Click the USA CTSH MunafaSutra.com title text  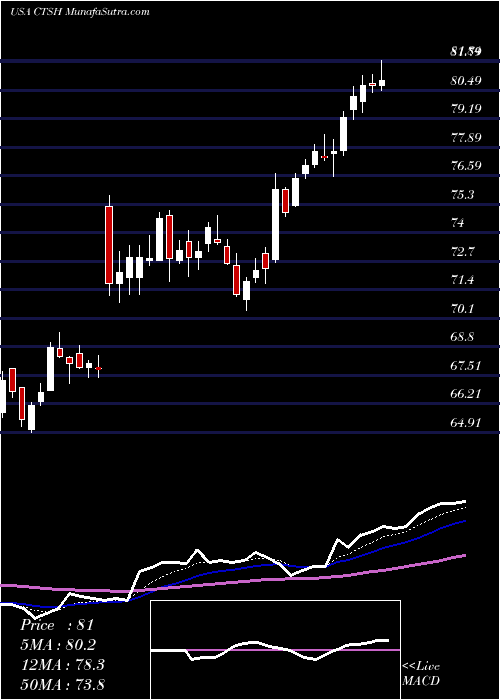79,12
